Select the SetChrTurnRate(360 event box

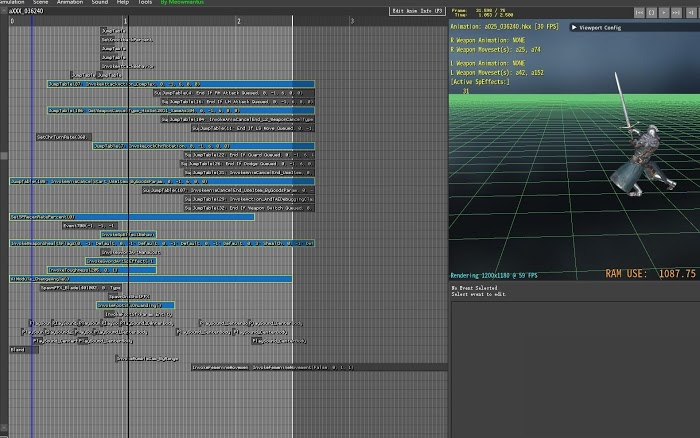coord(64,137)
